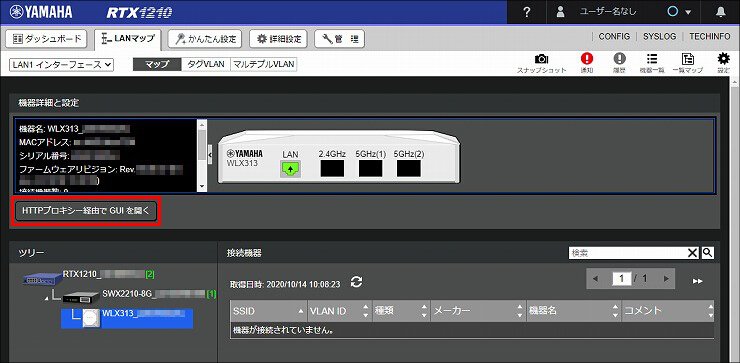Open the 設定 gear icon

point(723,63)
